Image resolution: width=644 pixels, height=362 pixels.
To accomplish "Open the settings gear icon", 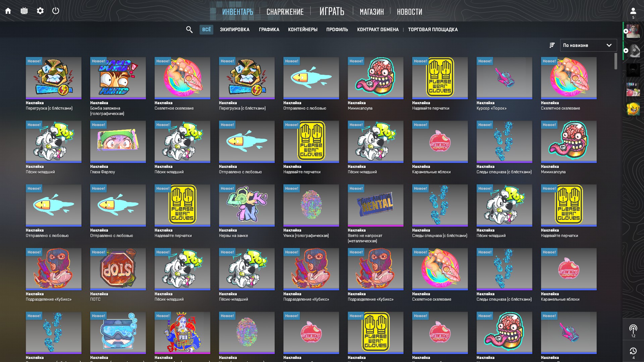I will [40, 11].
